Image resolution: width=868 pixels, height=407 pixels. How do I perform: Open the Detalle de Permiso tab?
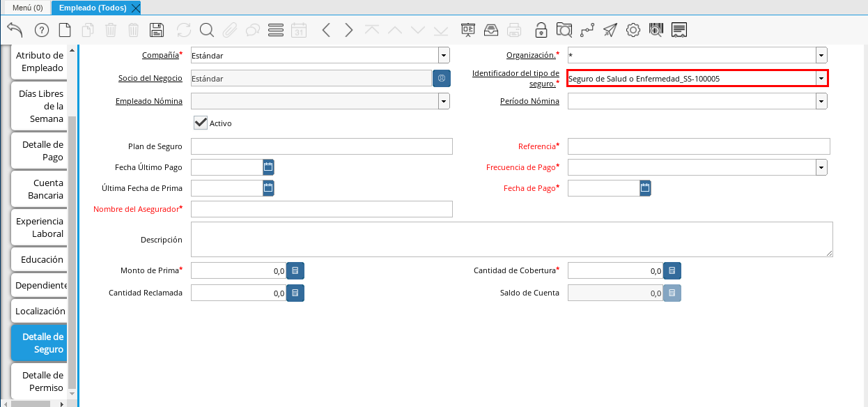[x=39, y=381]
